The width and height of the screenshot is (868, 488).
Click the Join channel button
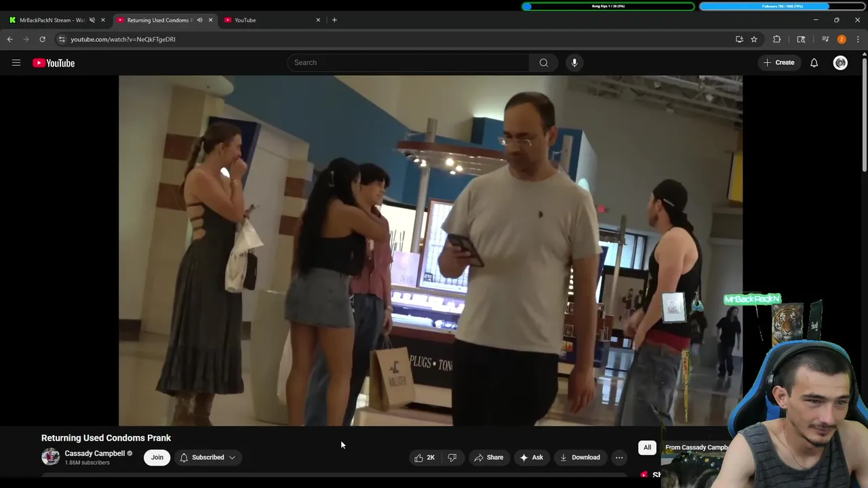[157, 457]
